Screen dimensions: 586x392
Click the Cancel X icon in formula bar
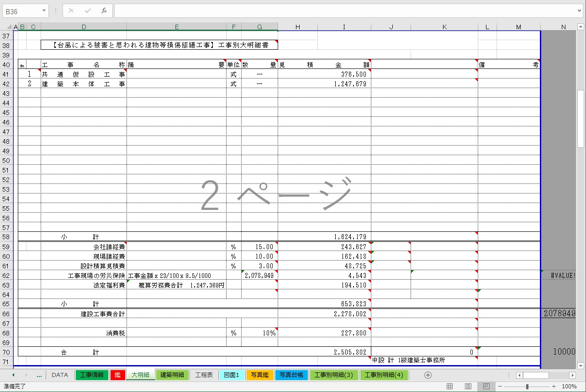point(71,10)
